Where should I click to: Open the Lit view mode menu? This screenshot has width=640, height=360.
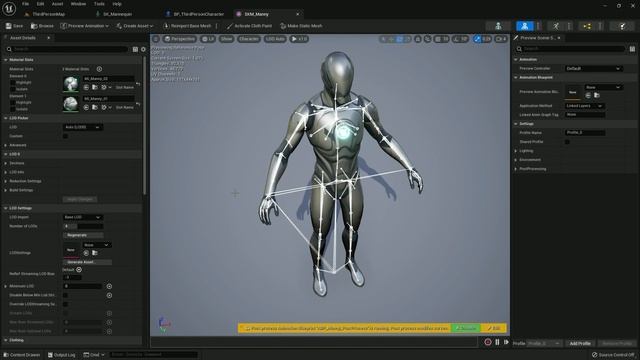coord(208,39)
